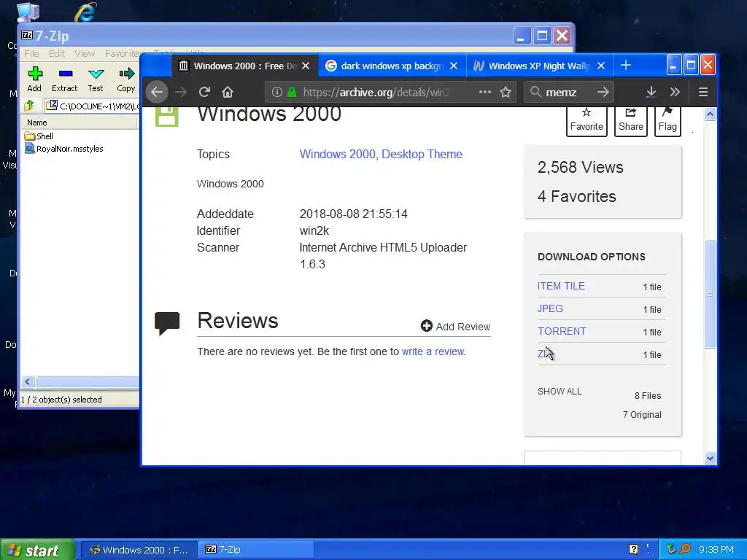
Task: Open the 7-Zip Favorites menu
Action: pyautogui.click(x=123, y=53)
